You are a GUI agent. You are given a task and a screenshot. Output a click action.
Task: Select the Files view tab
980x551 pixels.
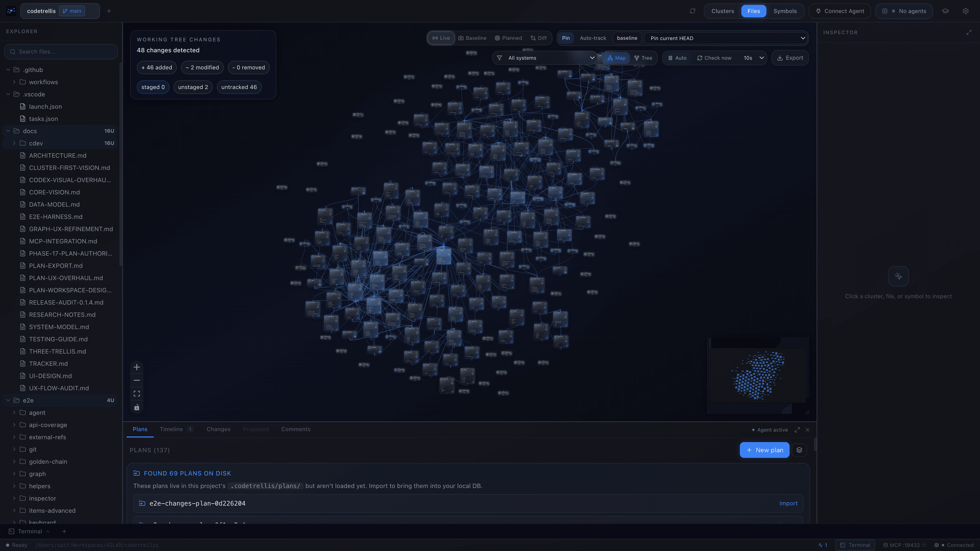pos(753,11)
